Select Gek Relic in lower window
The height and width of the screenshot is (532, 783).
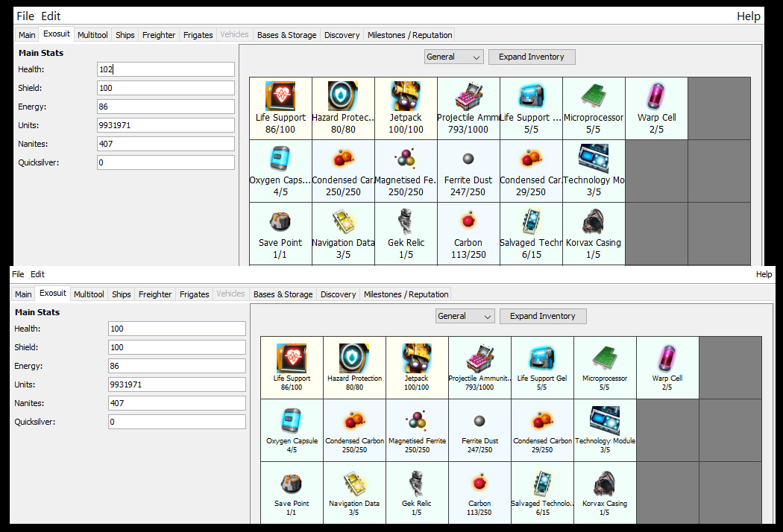pos(417,493)
